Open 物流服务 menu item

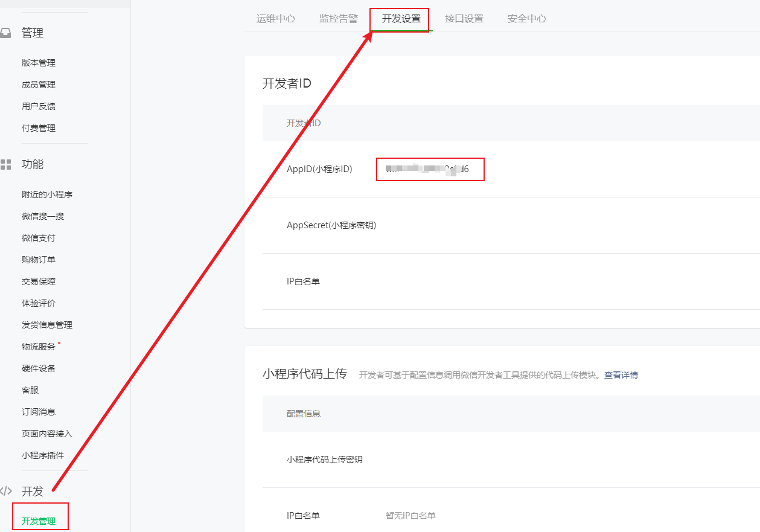(x=39, y=347)
